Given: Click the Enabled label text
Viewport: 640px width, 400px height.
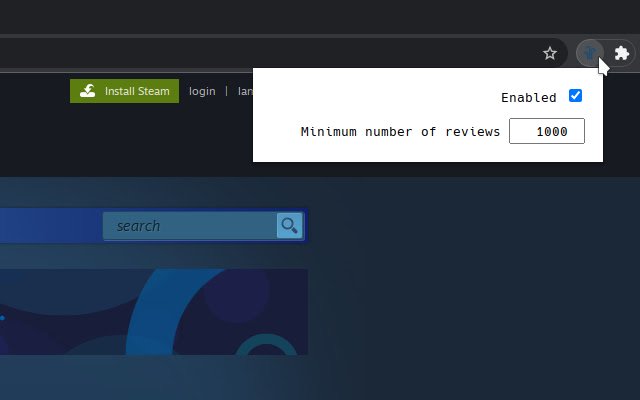Looking at the screenshot, I should (x=529, y=98).
